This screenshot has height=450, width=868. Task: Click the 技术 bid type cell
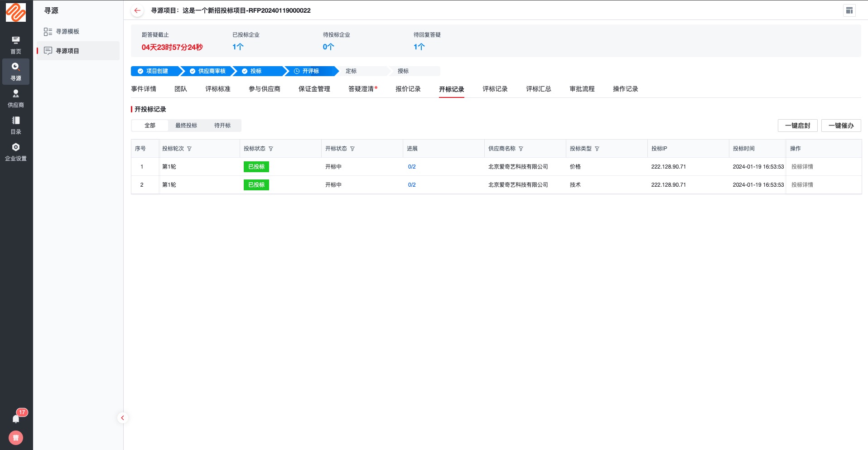coord(575,185)
